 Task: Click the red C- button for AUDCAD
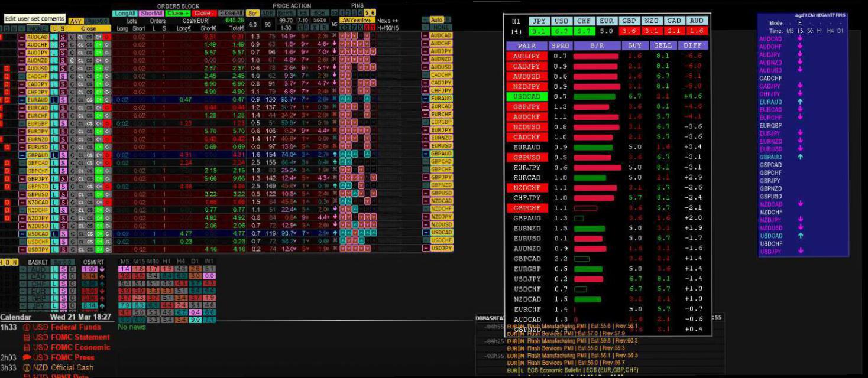[107, 37]
